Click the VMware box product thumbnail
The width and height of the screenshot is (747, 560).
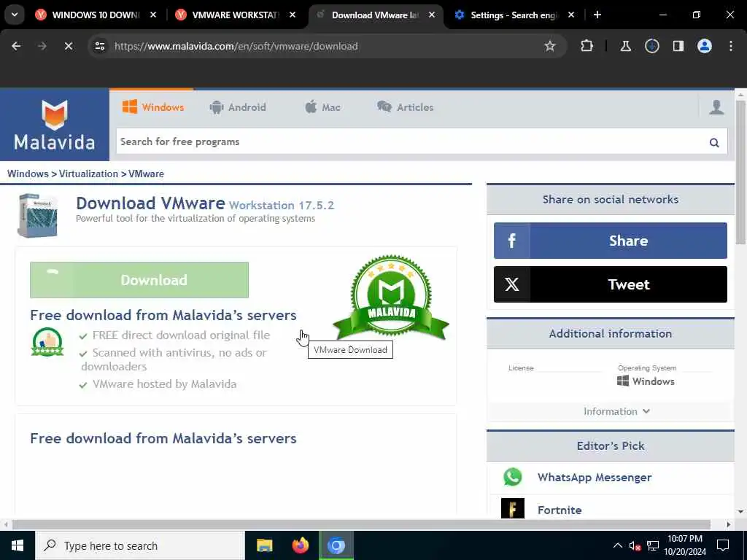[38, 215]
